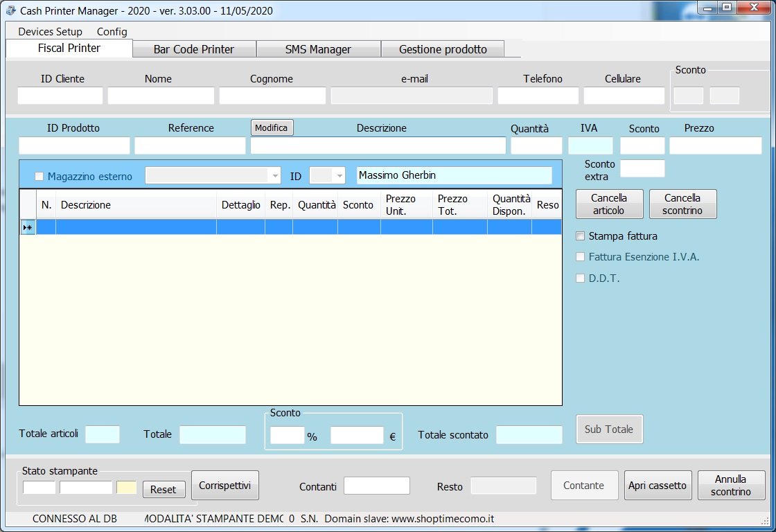Go to the Gestione prodotto tab
This screenshot has width=776, height=532.
pyautogui.click(x=443, y=49)
